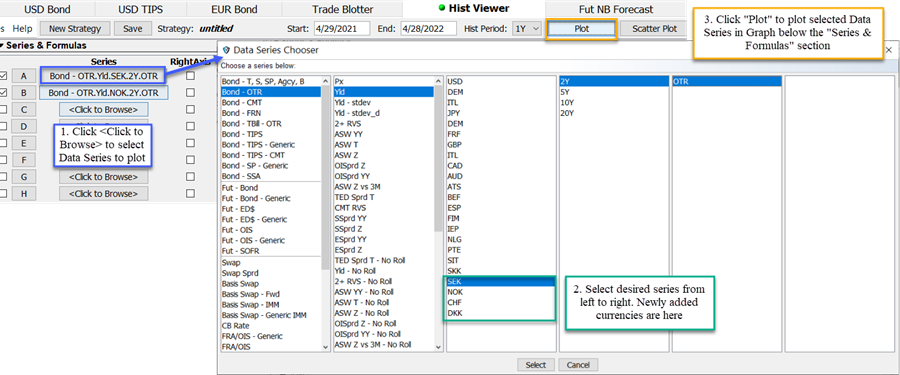
Task: Tick RightAxis checkbox for series A
Action: (x=190, y=76)
